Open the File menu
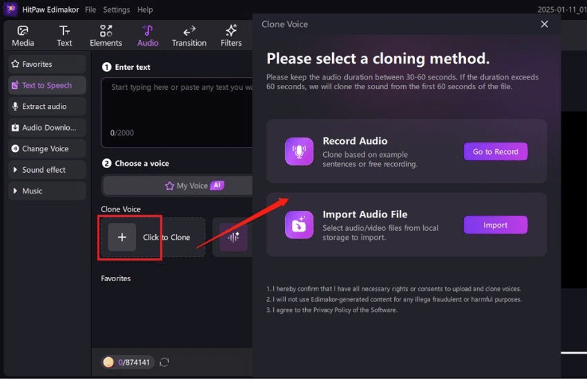 [90, 10]
